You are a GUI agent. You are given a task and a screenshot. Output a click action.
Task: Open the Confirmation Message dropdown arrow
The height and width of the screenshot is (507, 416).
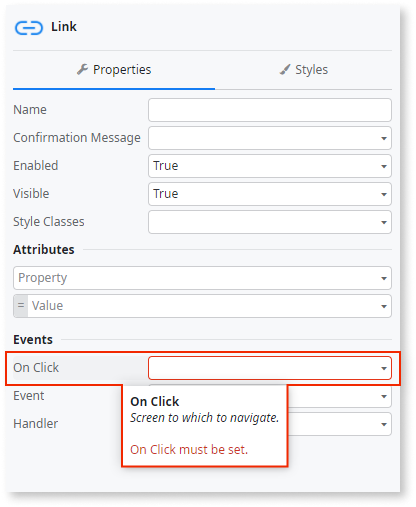[384, 138]
